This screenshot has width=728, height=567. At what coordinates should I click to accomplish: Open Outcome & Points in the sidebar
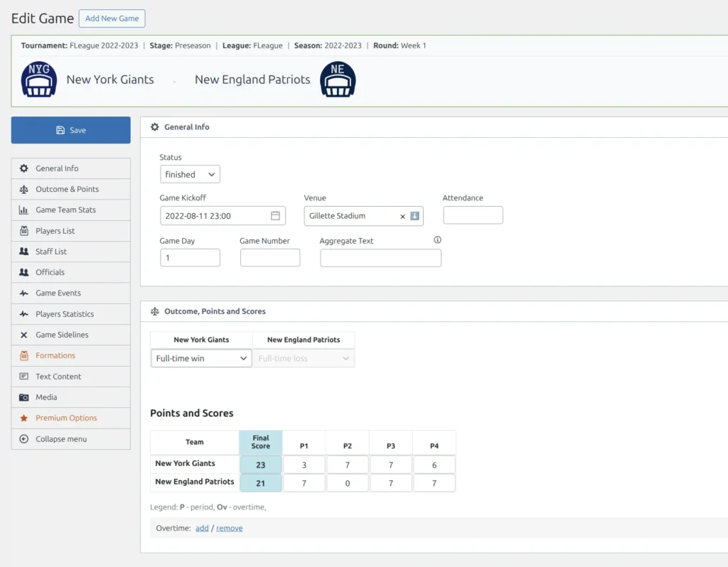click(x=70, y=189)
